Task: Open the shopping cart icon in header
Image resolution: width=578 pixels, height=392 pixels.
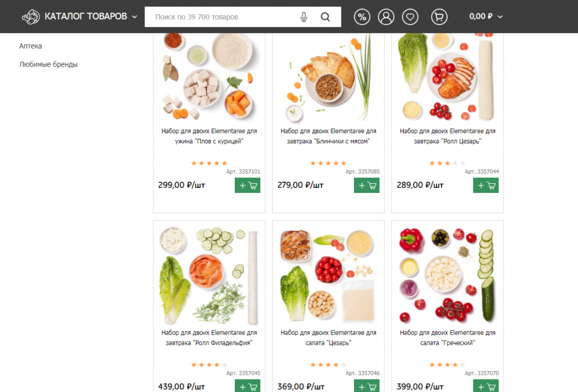Action: click(439, 17)
